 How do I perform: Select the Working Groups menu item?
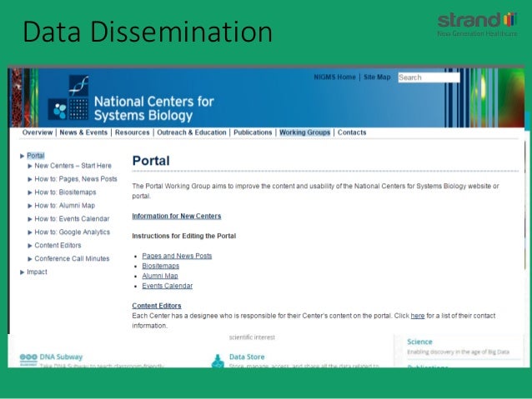(304, 132)
